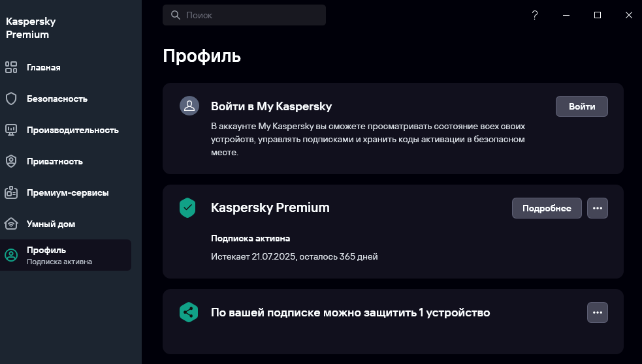Image resolution: width=642 pixels, height=364 pixels.
Task: Click the Войти button
Action: (581, 106)
